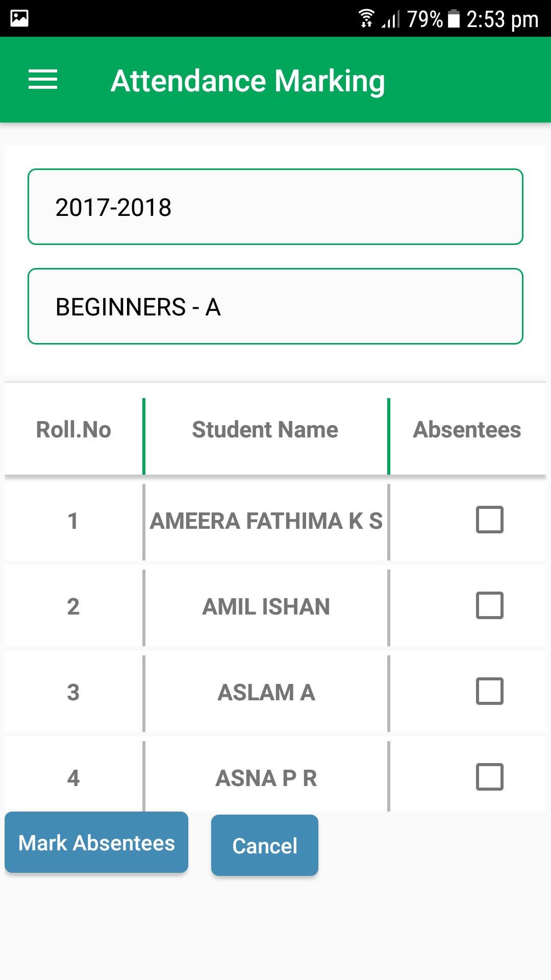This screenshot has width=551, height=980.
Task: Tap the battery indicator icon
Action: [x=454, y=19]
